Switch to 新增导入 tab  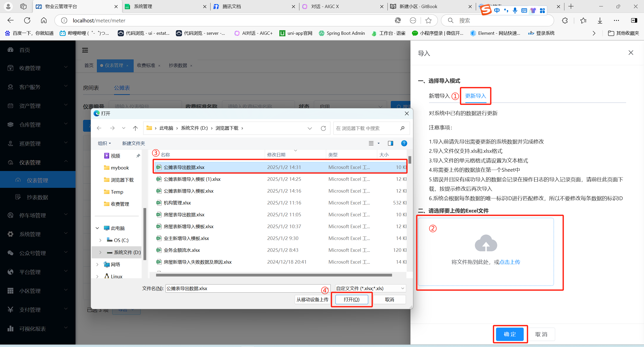(439, 96)
